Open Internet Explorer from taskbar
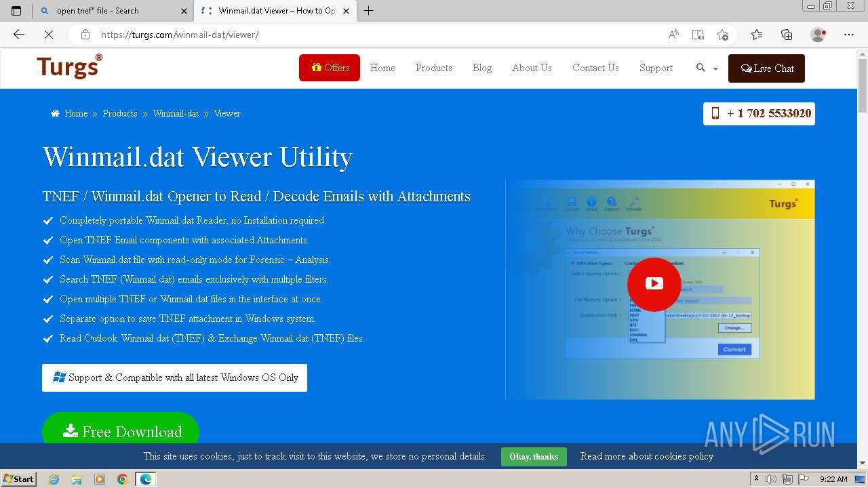The height and width of the screenshot is (488, 868). [x=54, y=479]
